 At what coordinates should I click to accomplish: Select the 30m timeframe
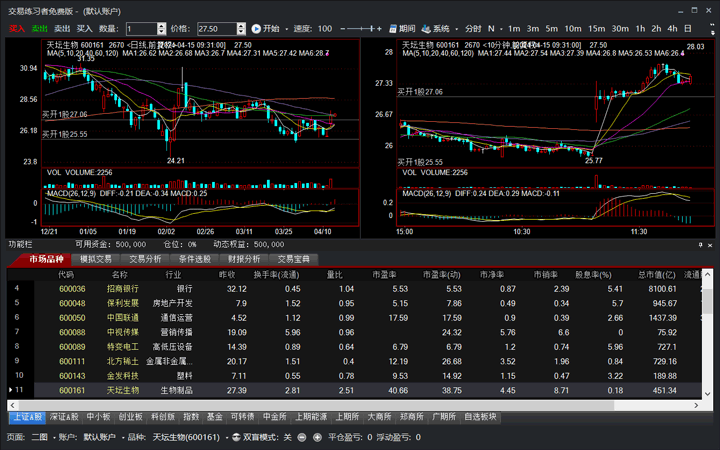coord(620,28)
